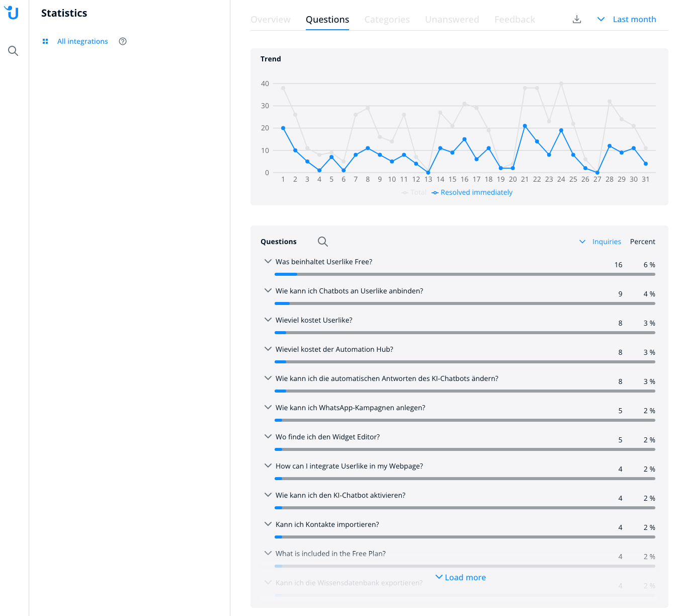Expand 'Wieviel kostet Userlike?' row
The width and height of the screenshot is (680, 616).
[x=268, y=320]
